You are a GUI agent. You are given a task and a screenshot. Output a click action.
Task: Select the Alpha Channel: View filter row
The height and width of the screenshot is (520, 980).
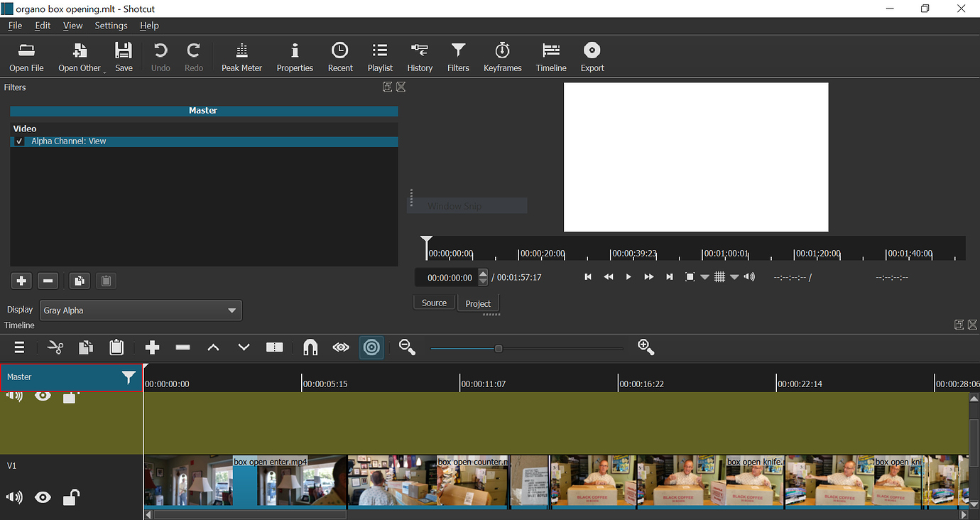point(204,141)
